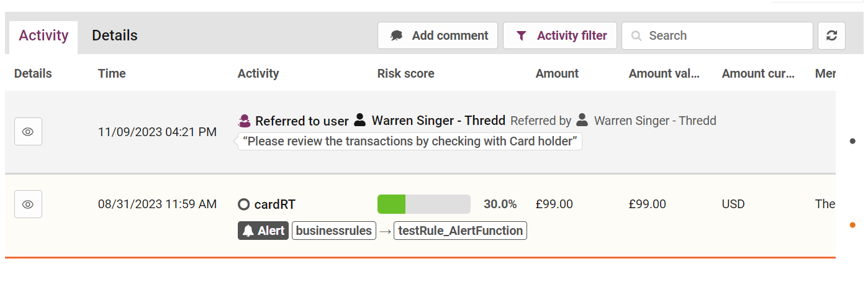868x284 pixels.
Task: Open the Activity filter options
Action: tap(560, 35)
